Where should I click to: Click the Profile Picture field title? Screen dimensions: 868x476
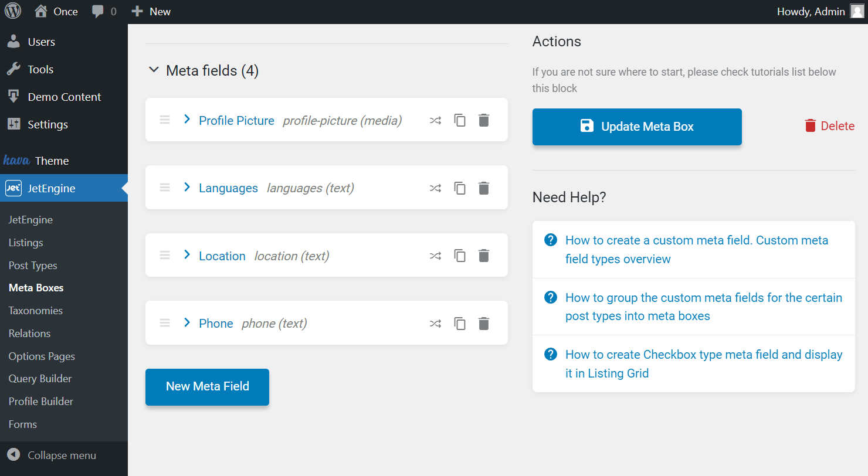pyautogui.click(x=236, y=121)
